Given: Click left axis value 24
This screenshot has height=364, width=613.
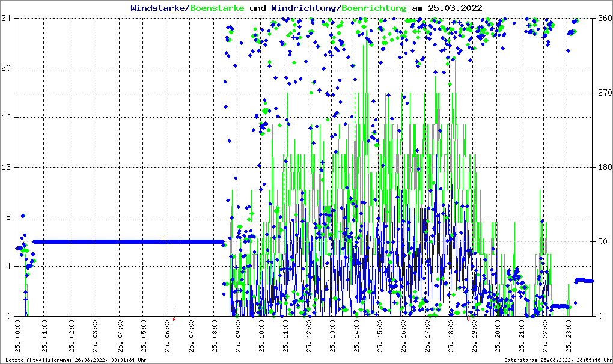Looking at the screenshot, I should [6, 18].
